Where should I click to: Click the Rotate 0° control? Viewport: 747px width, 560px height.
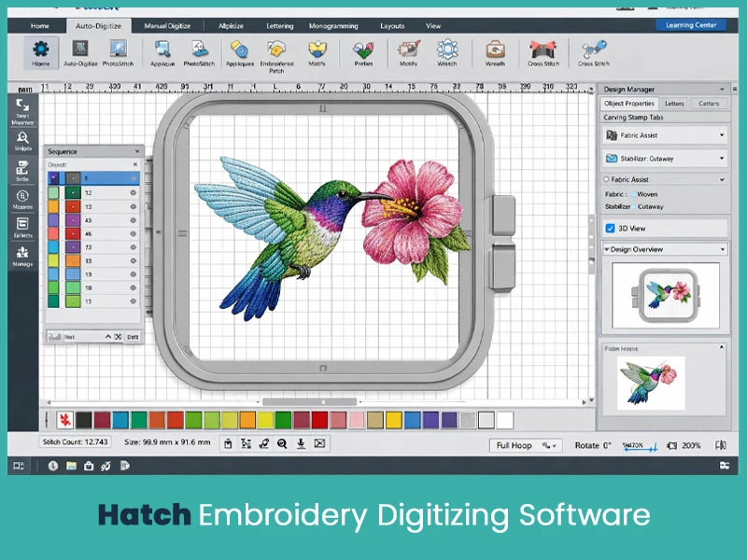click(x=593, y=445)
